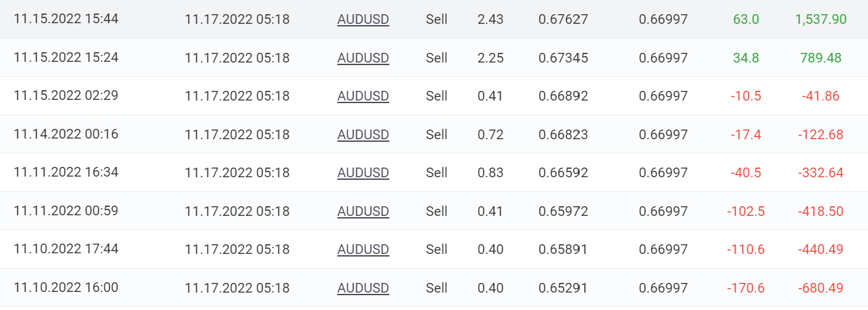Viewport: 868px width, 310px height.
Task: Click the open price 0.65291
Action: pyautogui.click(x=563, y=288)
